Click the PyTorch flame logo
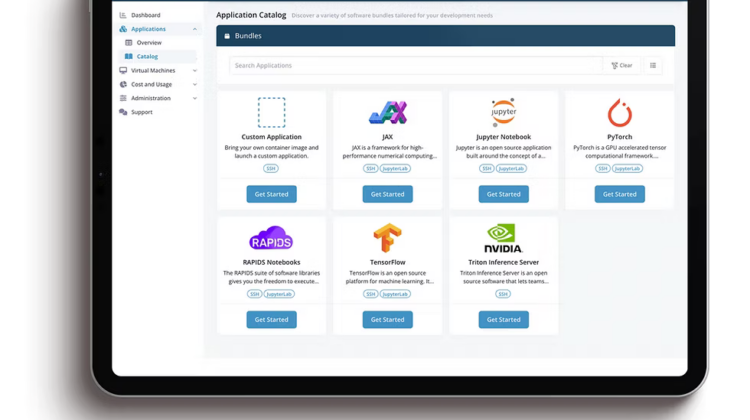The width and height of the screenshot is (750, 420). click(x=619, y=112)
